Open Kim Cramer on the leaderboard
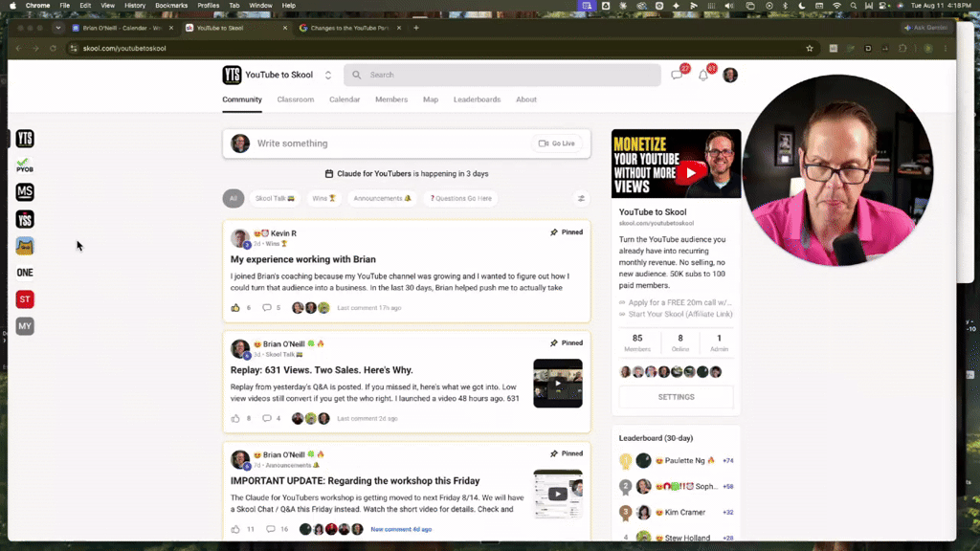Viewport: 980px width, 551px height. [x=685, y=513]
